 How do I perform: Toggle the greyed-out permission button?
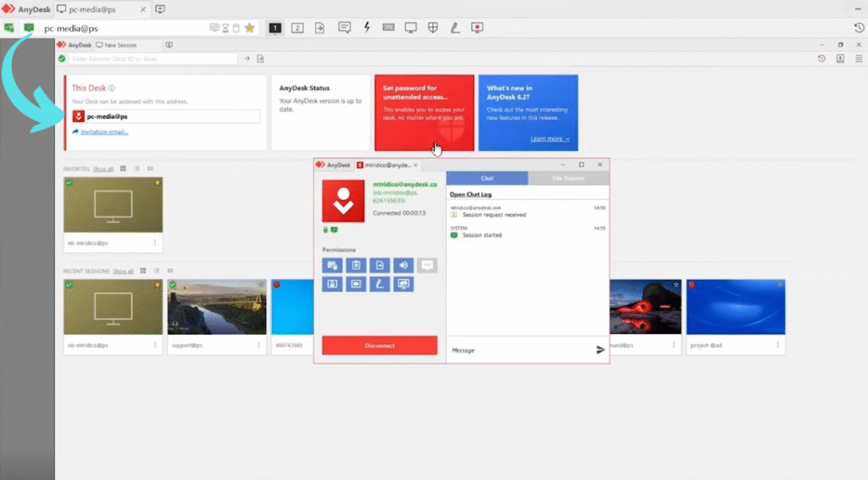(x=427, y=265)
